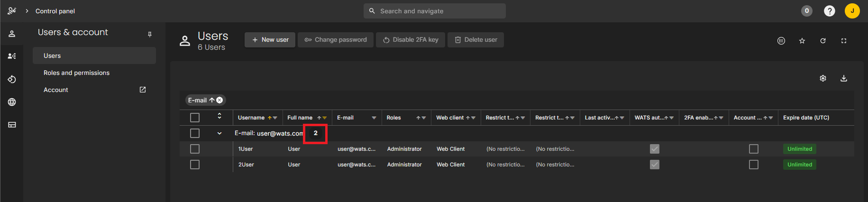Open the Users menu item

coord(94,55)
